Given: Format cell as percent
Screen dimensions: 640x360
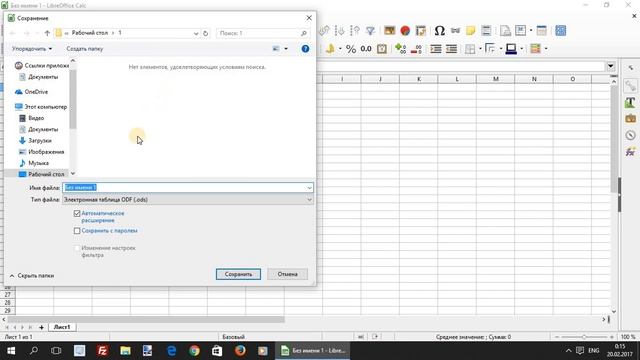Looking at the screenshot, I should 351,49.
